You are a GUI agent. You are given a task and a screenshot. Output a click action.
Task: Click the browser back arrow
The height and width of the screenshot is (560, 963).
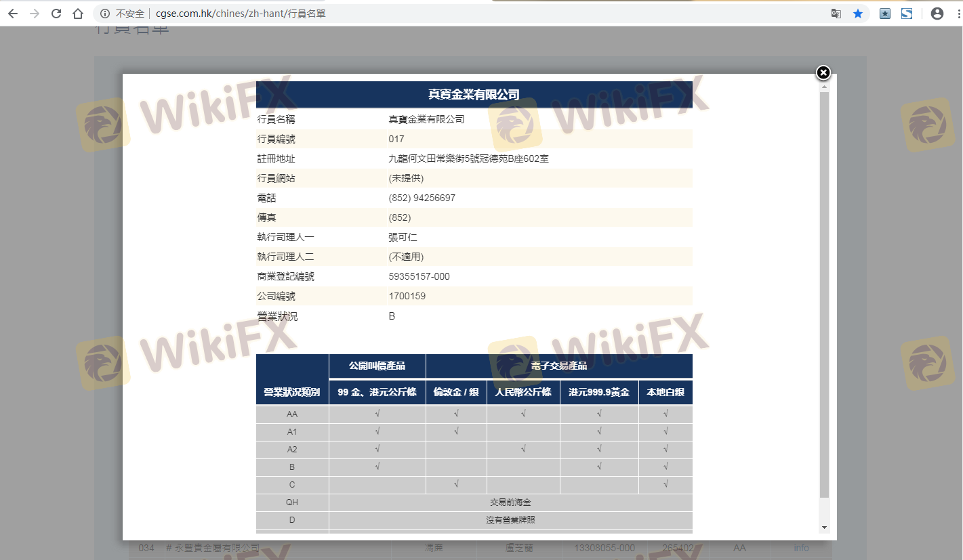pos(13,14)
